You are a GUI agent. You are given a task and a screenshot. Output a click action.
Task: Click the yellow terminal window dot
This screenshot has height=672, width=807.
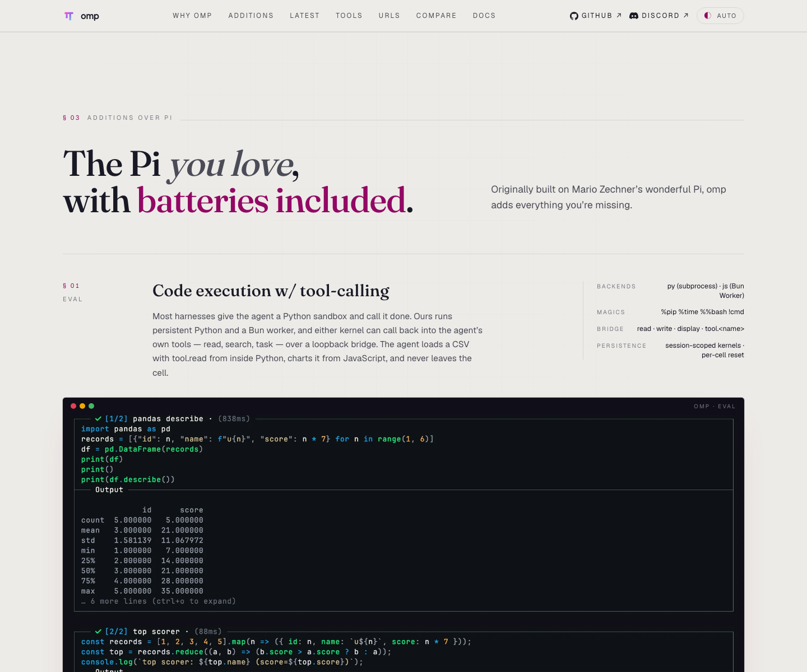82,406
